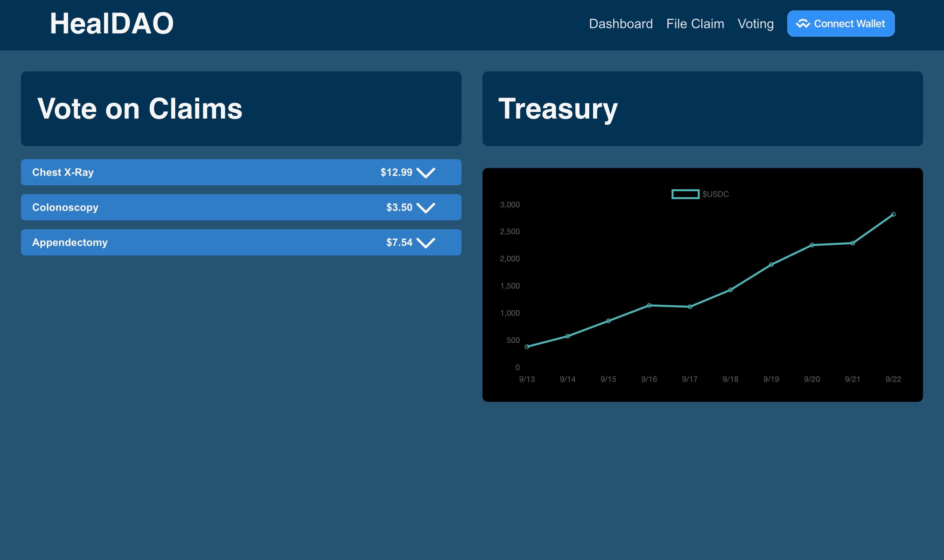Select the Colonoscopy claim title

click(x=65, y=208)
